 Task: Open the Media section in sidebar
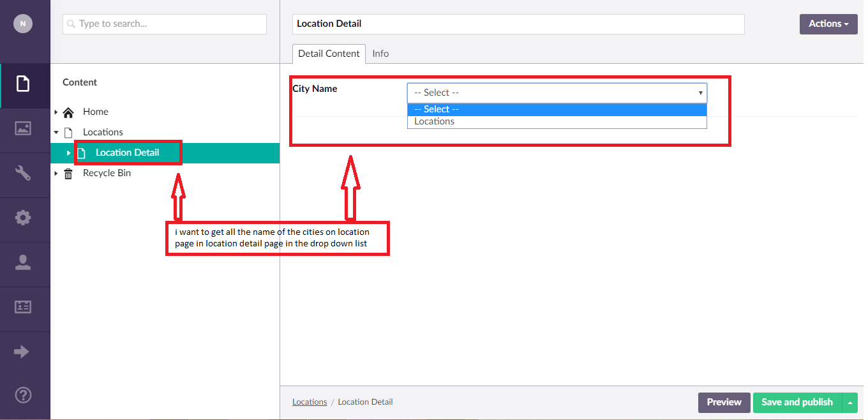tap(23, 128)
